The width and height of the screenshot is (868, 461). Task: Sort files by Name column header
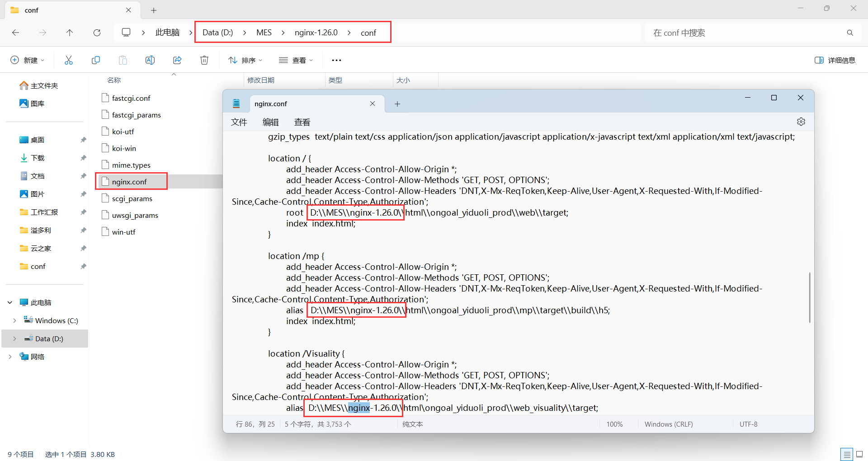[114, 80]
